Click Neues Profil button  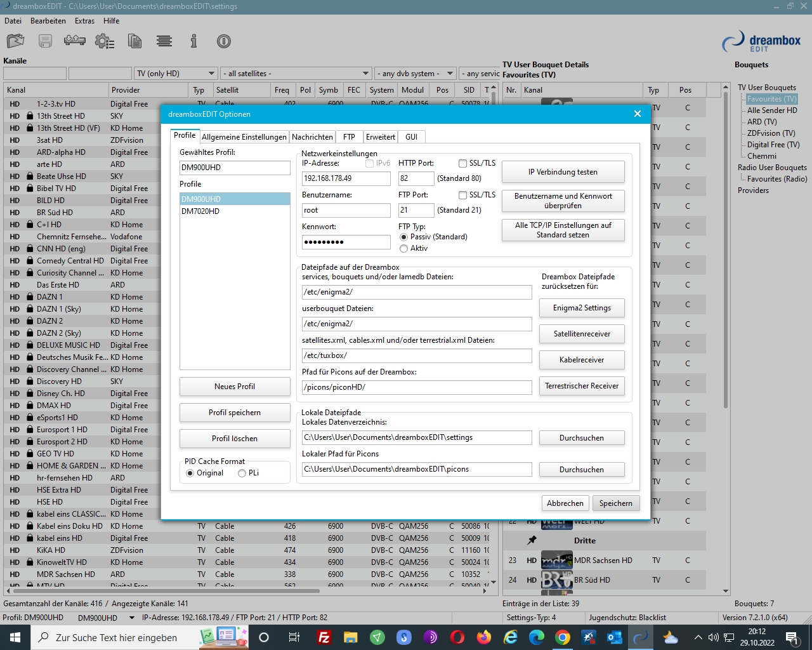pyautogui.click(x=235, y=387)
